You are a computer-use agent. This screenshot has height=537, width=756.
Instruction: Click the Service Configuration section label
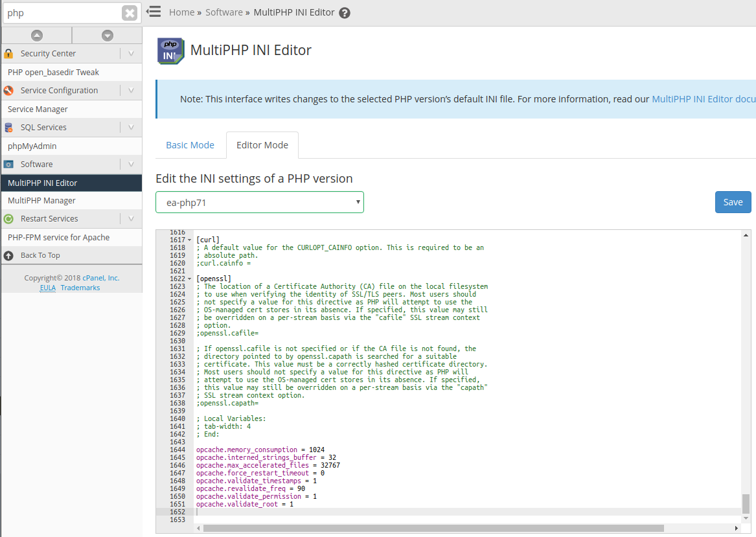coord(60,91)
